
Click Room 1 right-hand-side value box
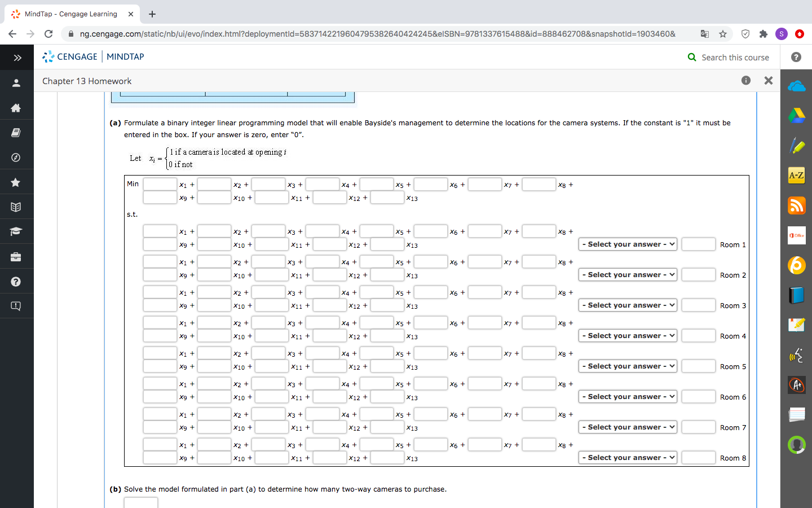pos(699,244)
